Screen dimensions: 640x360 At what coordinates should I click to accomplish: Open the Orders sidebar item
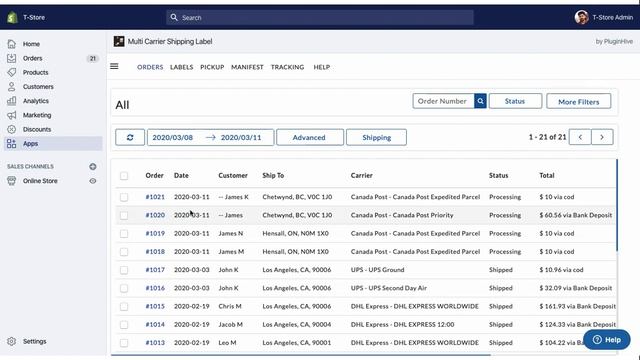click(x=32, y=58)
